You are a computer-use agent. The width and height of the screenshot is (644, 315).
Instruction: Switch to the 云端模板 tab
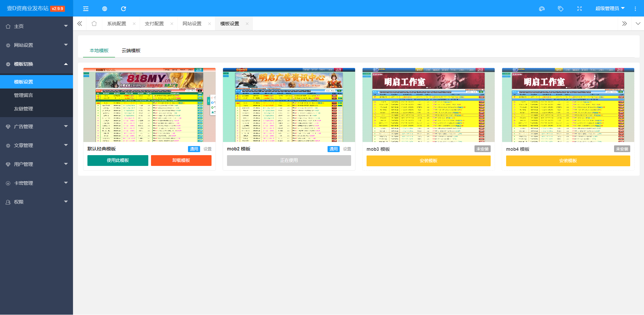[x=131, y=50]
